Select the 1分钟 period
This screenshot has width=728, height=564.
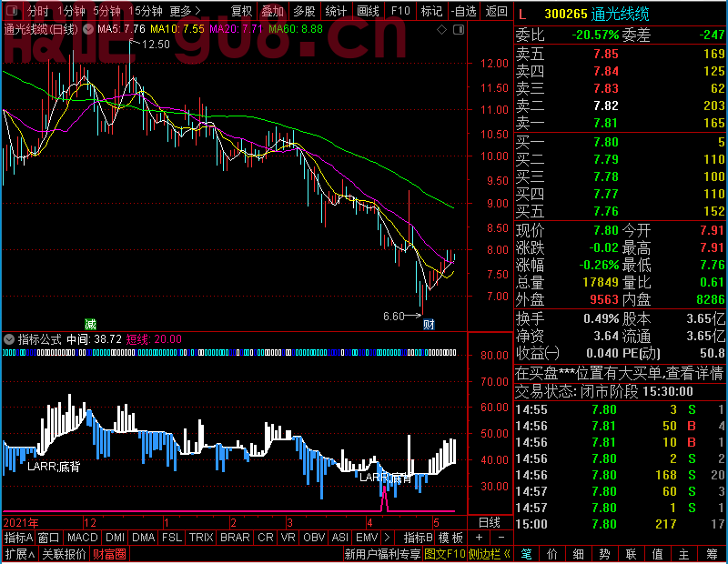click(72, 11)
